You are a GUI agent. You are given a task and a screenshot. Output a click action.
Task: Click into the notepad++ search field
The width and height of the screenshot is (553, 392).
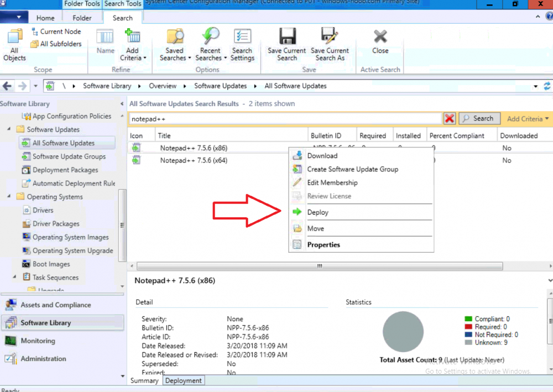tap(285, 119)
